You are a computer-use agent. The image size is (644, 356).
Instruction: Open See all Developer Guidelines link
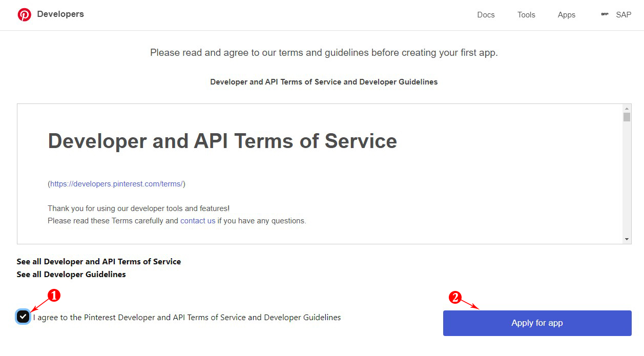tap(71, 274)
